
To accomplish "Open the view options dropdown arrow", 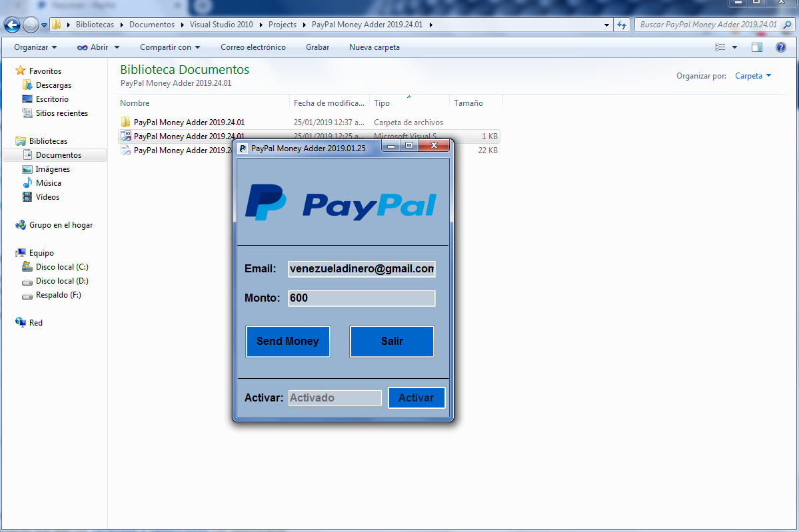I will 734,47.
